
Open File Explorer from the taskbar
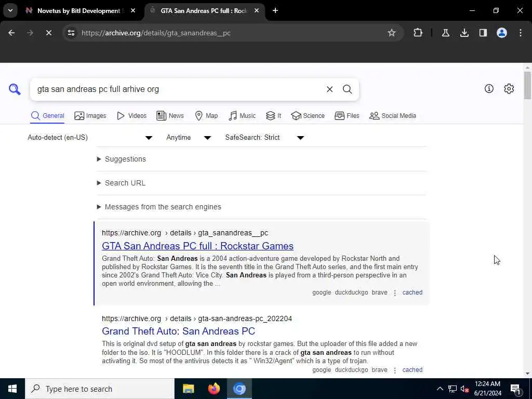point(188,389)
